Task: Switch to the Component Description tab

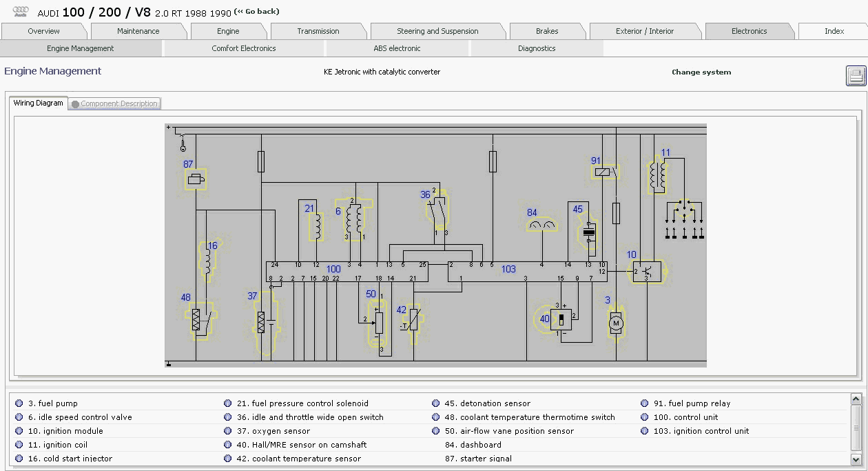Action: point(114,103)
